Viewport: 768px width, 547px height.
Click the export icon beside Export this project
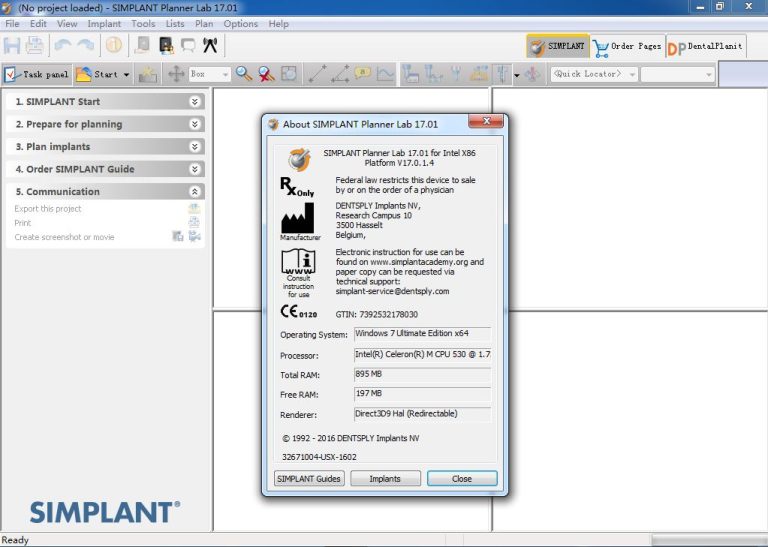pos(194,209)
